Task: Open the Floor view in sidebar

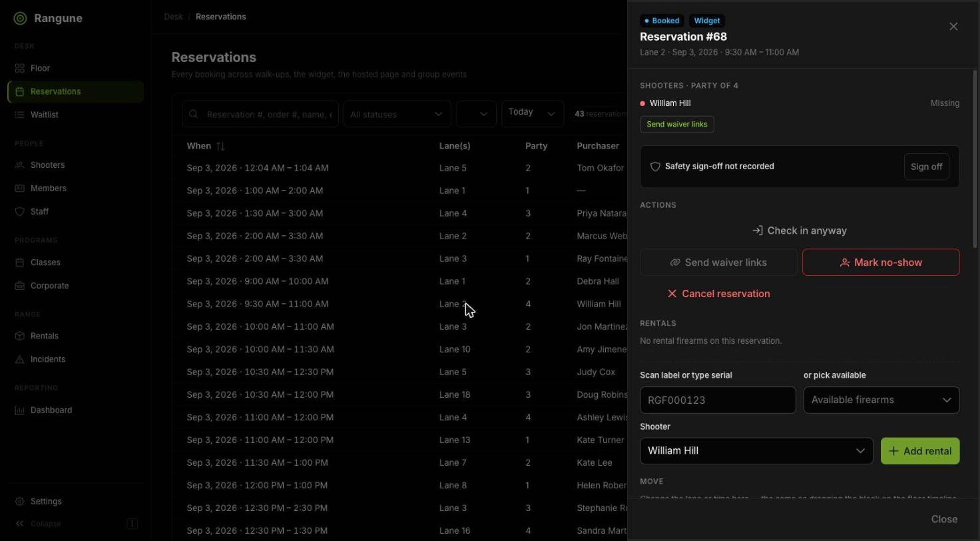Action: (75, 68)
